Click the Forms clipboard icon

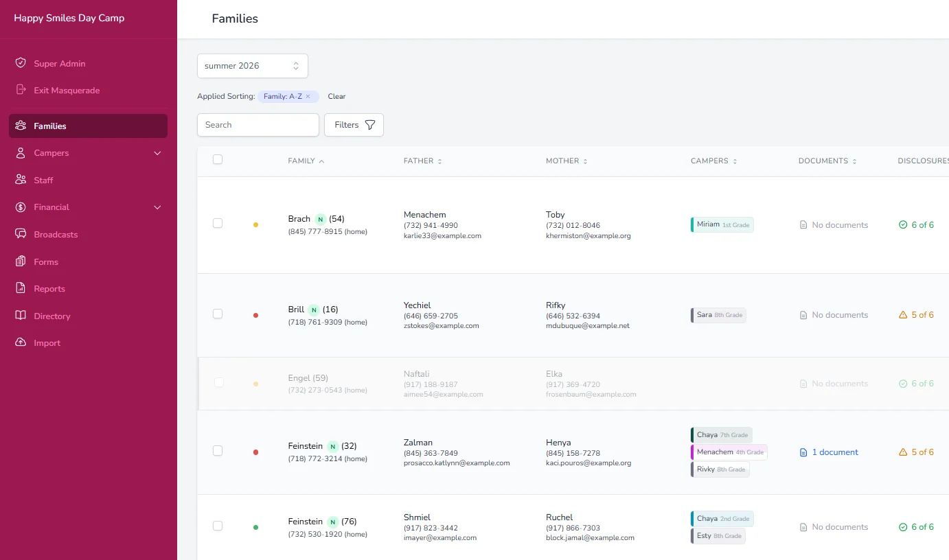coord(21,261)
